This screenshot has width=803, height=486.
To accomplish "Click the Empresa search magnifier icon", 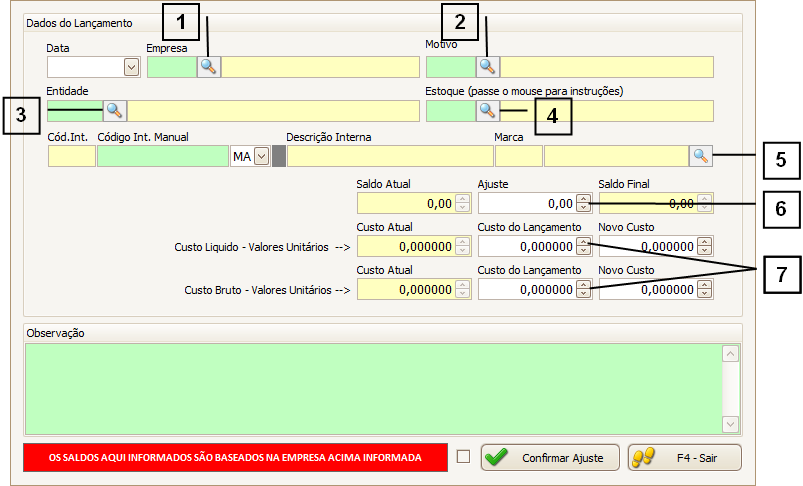I will [208, 67].
